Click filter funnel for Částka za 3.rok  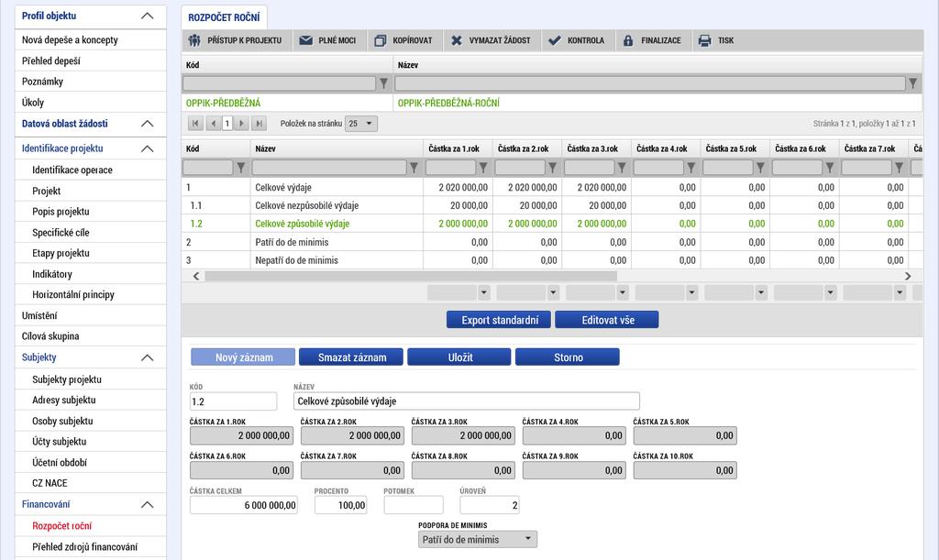point(622,168)
